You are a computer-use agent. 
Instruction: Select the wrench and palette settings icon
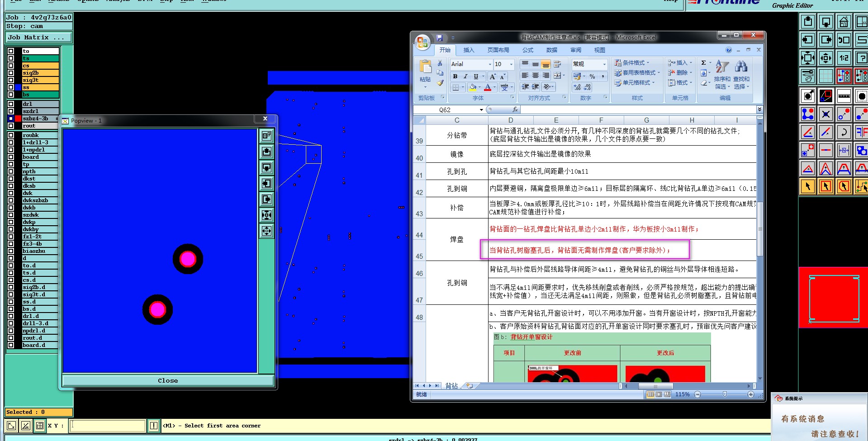click(808, 76)
